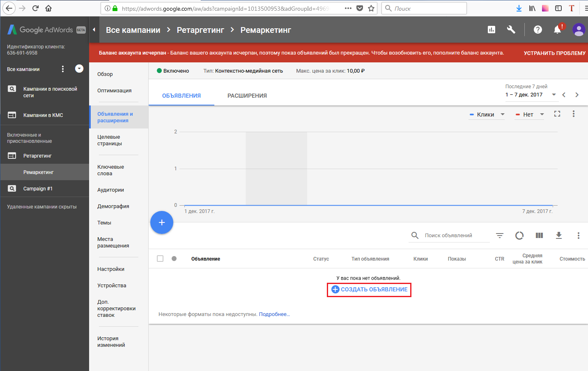Select Кампании в КМС in sidebar
588x371 pixels.
[45, 115]
